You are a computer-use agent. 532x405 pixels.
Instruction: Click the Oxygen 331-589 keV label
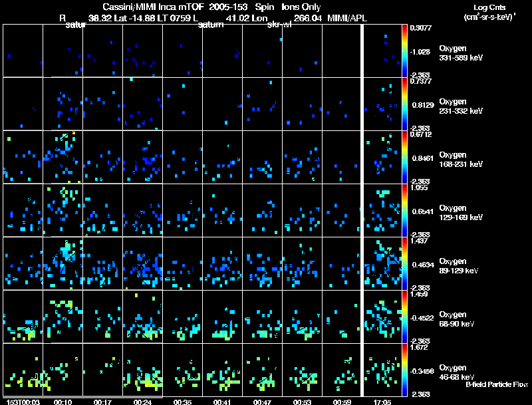click(461, 53)
